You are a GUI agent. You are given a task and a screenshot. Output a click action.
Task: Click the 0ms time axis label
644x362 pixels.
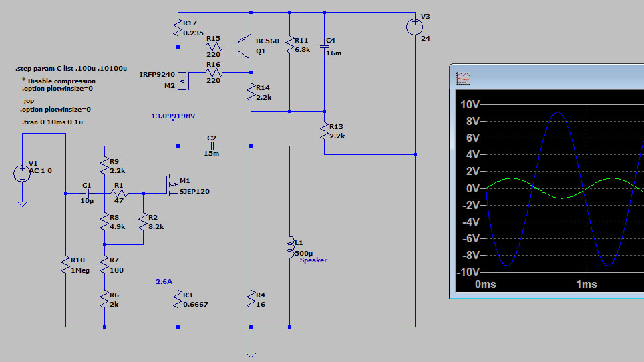click(486, 284)
